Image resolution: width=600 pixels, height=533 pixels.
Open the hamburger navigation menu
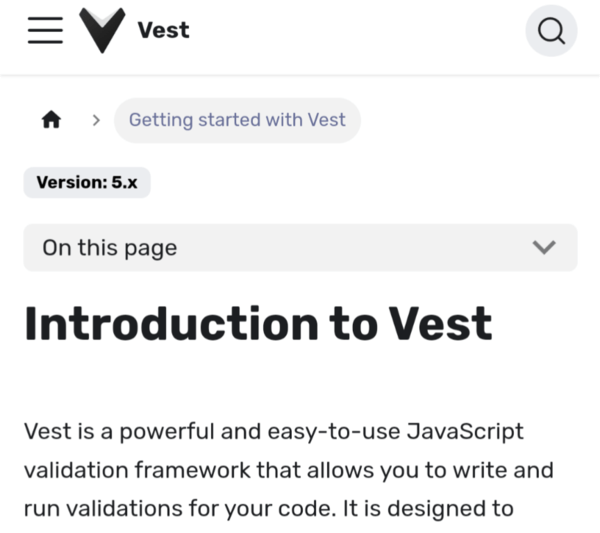45,31
